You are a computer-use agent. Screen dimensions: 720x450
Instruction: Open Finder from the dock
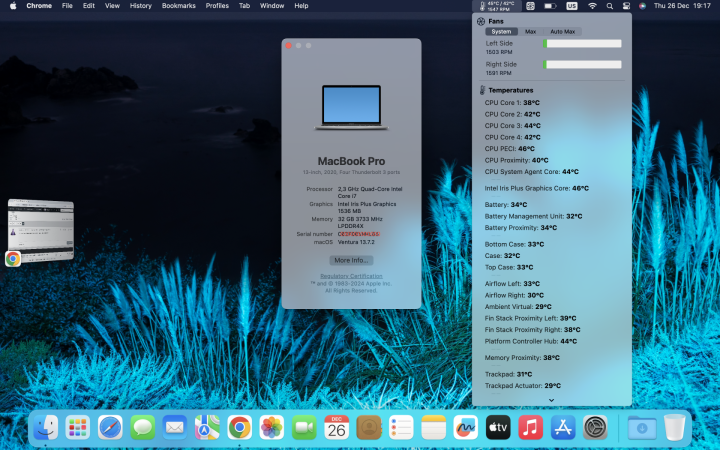coord(46,427)
